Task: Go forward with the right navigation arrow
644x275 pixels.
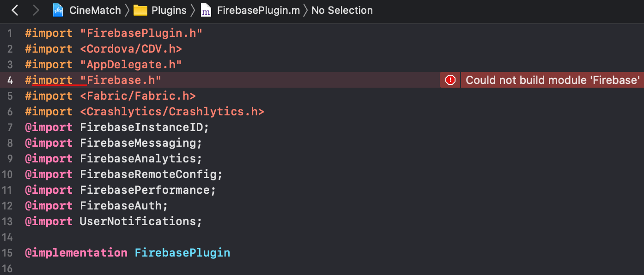Action: point(36,10)
